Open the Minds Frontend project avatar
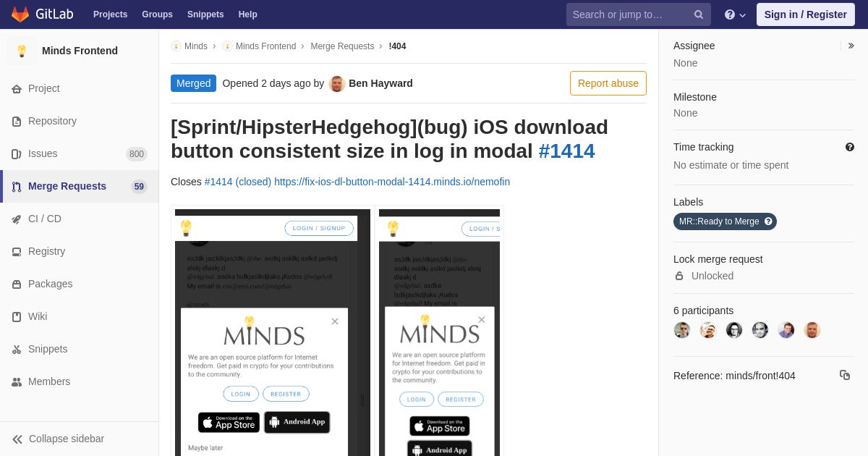868x456 pixels. (x=22, y=51)
